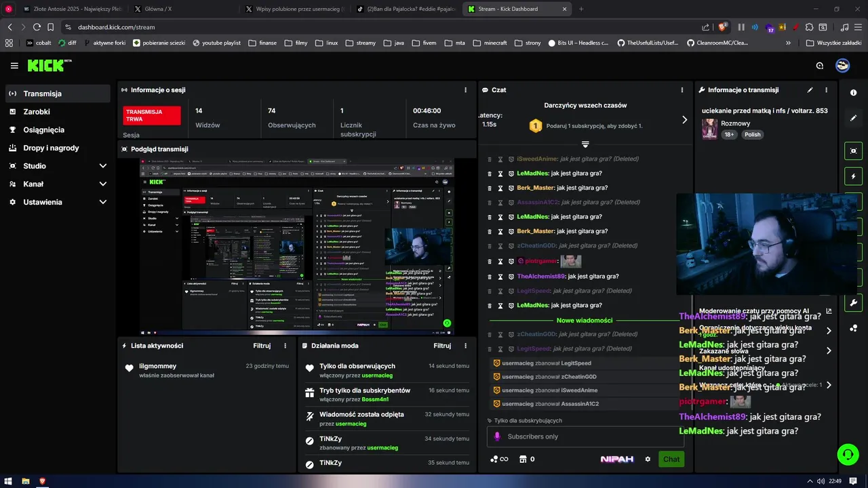The image size is (868, 488).
Task: Click the pencil icon in the right toolbar
Action: (x=854, y=118)
